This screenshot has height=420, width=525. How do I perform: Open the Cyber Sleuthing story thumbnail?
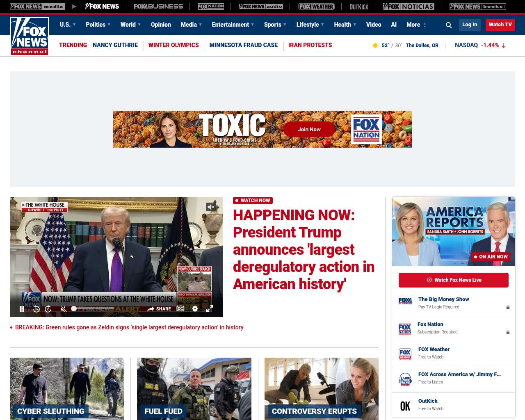[67, 388]
